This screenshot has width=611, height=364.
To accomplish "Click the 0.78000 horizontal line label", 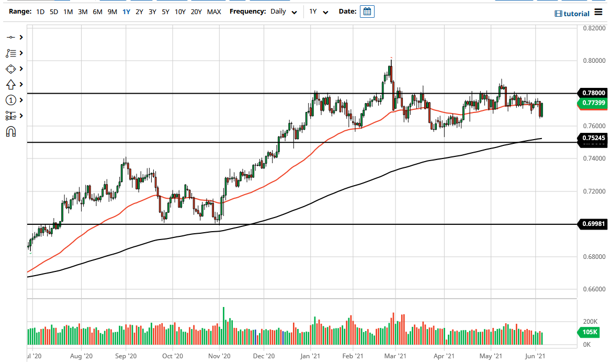I will [x=593, y=93].
